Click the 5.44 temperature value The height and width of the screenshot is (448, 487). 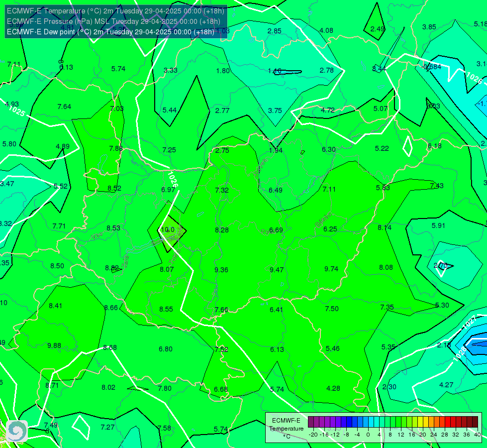pos(170,110)
